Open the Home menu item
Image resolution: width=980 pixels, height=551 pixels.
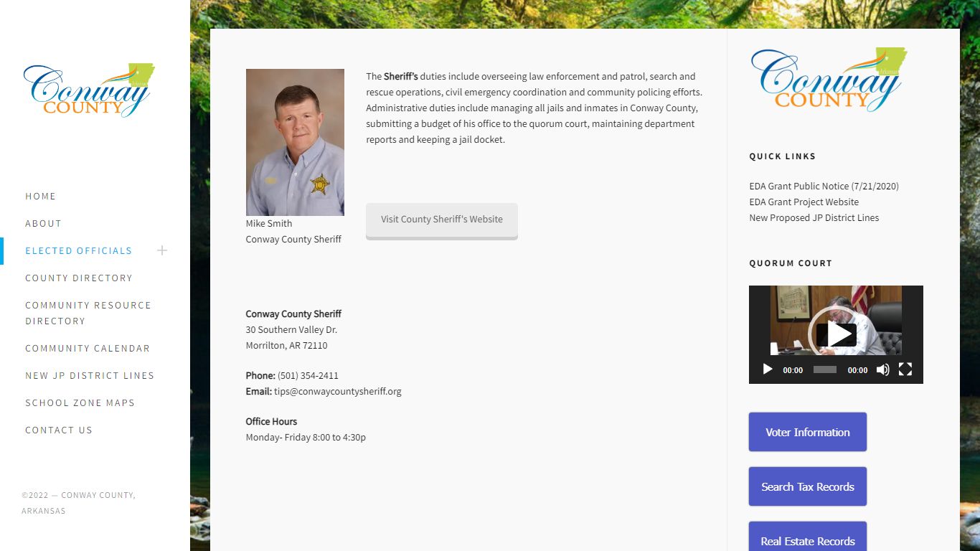[40, 196]
